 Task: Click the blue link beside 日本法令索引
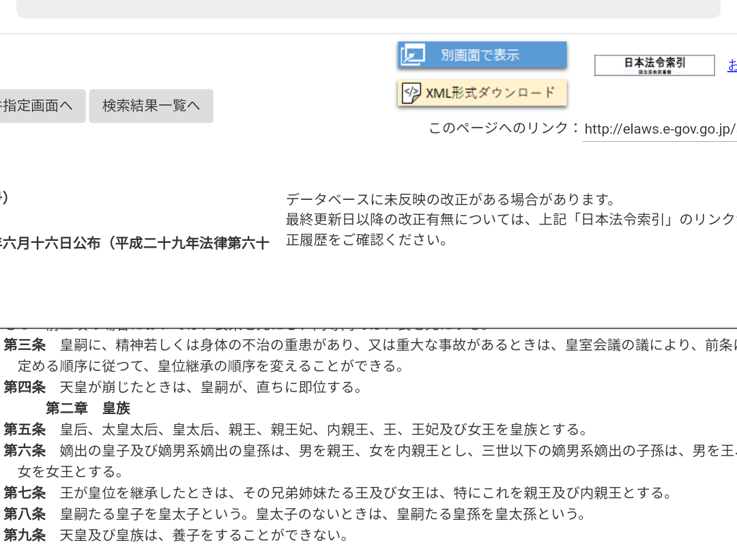pos(732,65)
